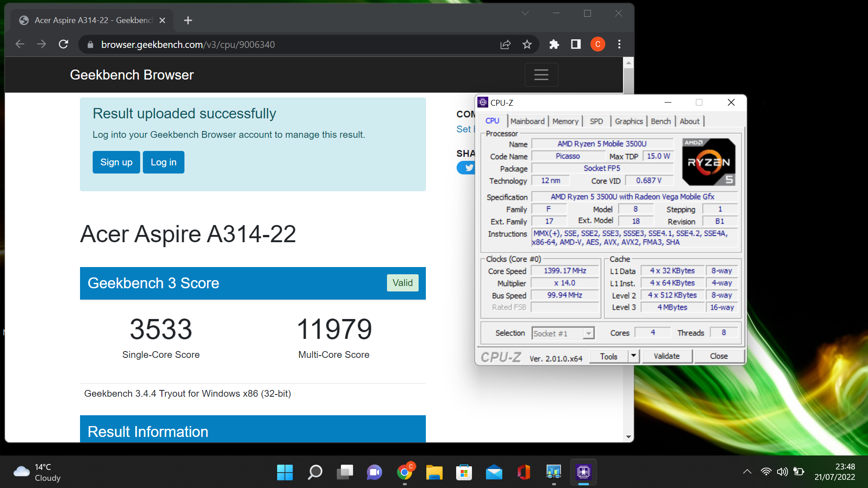Bookmark this page with star icon
Image resolution: width=868 pixels, height=488 pixels.
pos(527,44)
